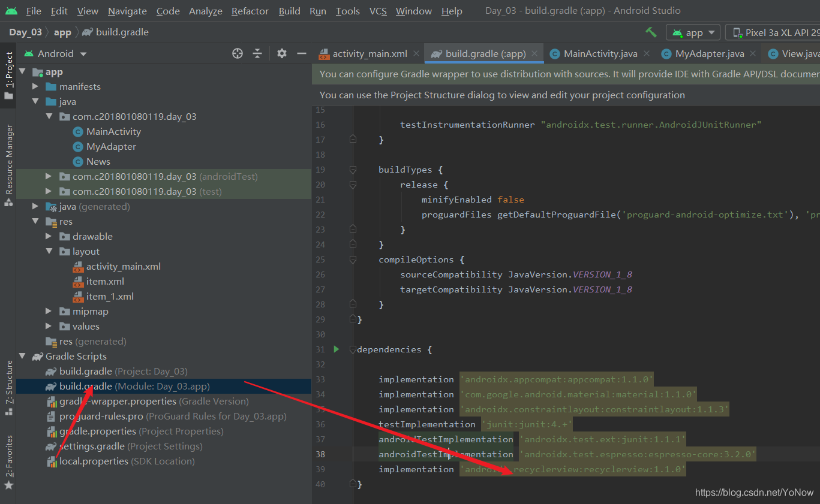Close the MyAdapter.java tab
Viewport: 820px width, 504px height.
pyautogui.click(x=753, y=53)
